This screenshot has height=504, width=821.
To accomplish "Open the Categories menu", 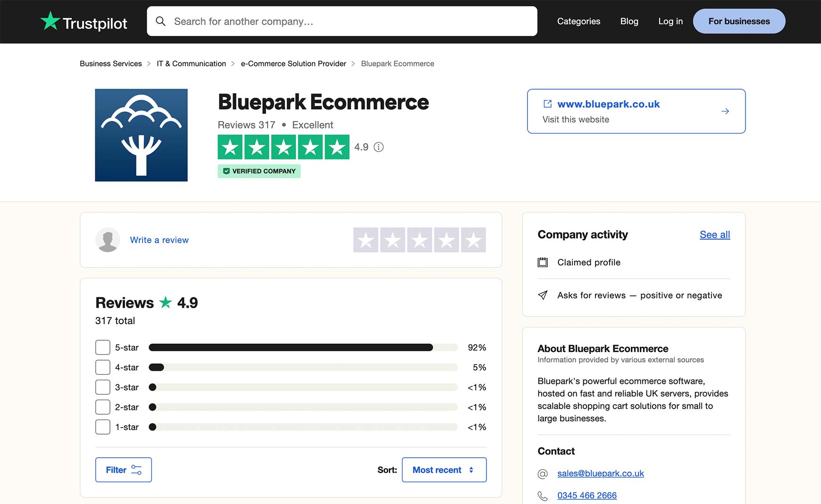I will coord(578,21).
